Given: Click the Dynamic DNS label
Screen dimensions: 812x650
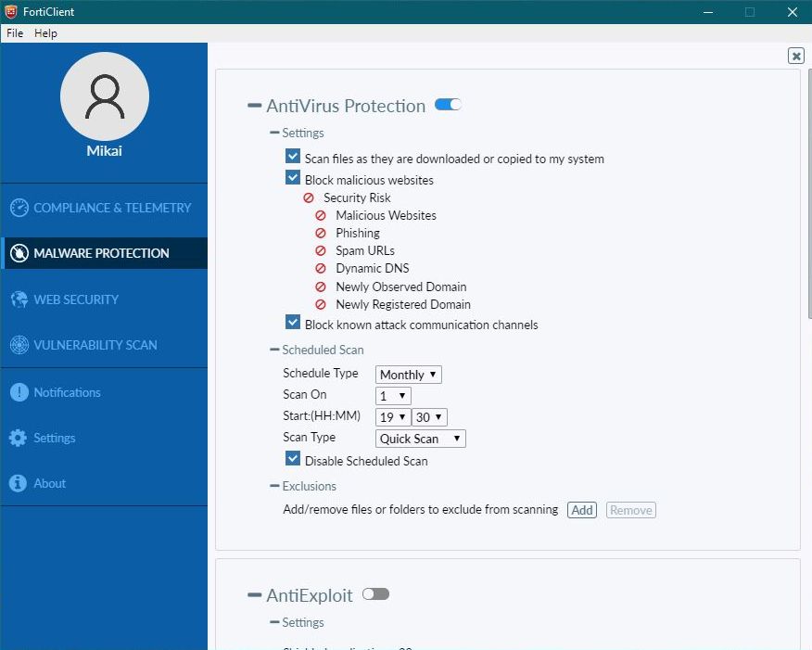Looking at the screenshot, I should [373, 268].
